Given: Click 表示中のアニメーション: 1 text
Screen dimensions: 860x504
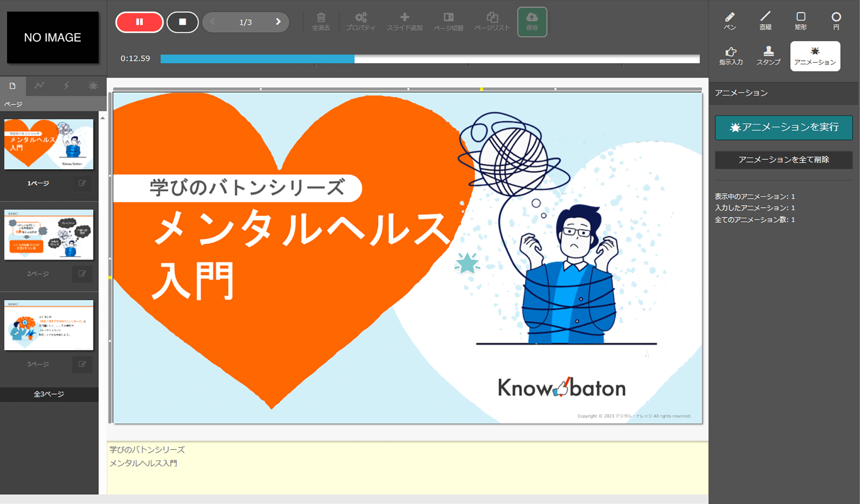Looking at the screenshot, I should [x=755, y=196].
